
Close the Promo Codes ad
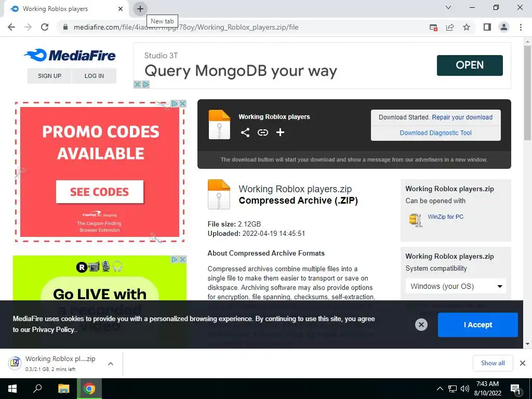pos(182,103)
